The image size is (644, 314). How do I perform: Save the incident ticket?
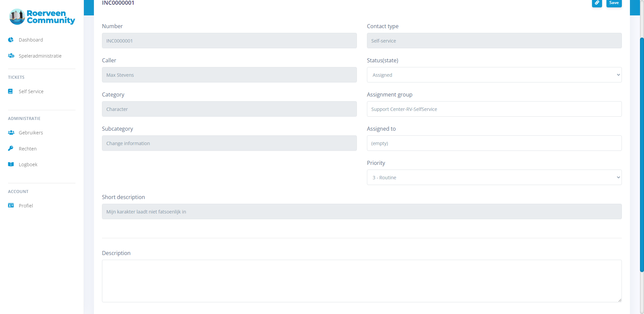click(614, 3)
